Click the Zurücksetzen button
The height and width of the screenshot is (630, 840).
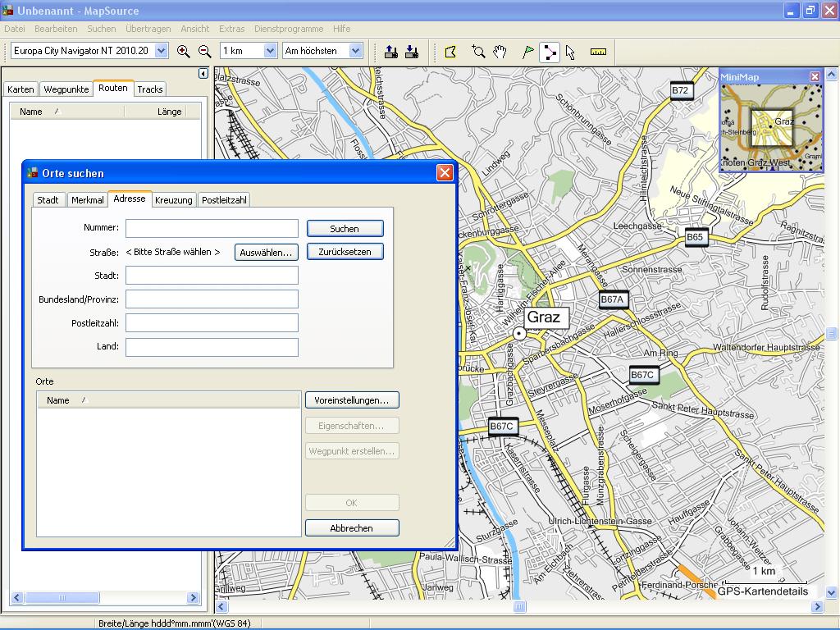coord(345,253)
